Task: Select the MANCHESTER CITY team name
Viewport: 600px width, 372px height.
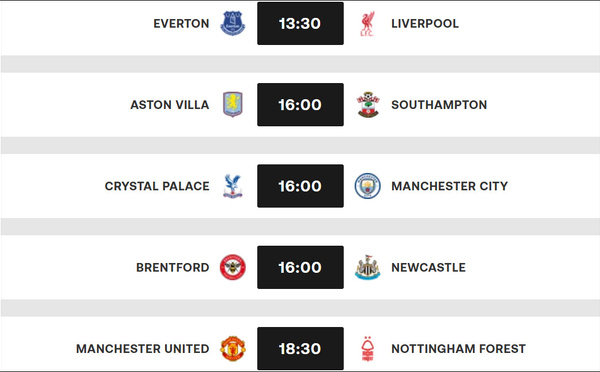Action: point(450,186)
